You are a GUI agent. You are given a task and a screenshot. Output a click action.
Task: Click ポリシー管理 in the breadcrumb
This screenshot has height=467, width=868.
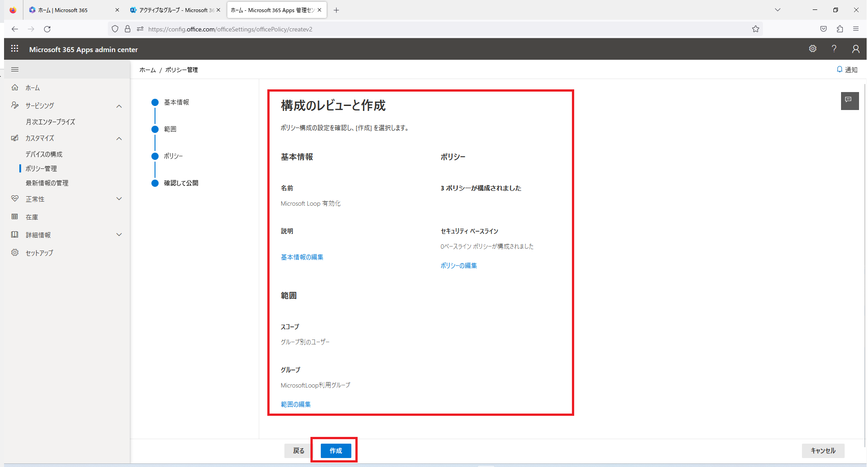tap(182, 70)
